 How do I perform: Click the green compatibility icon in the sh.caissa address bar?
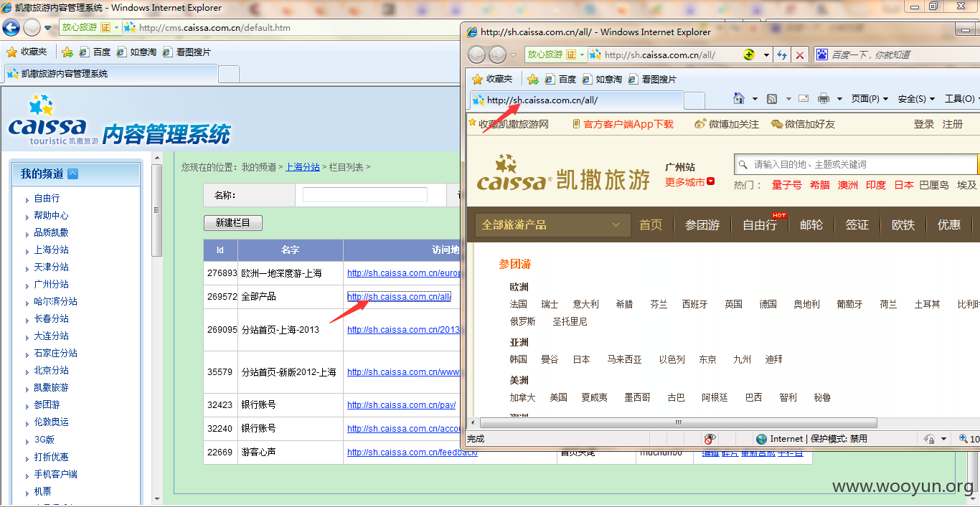[x=749, y=55]
